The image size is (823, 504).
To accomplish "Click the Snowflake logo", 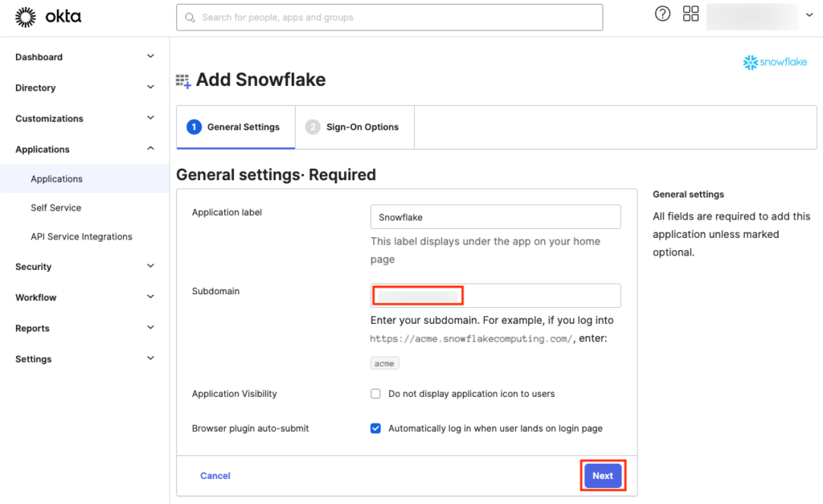I will 774,62.
